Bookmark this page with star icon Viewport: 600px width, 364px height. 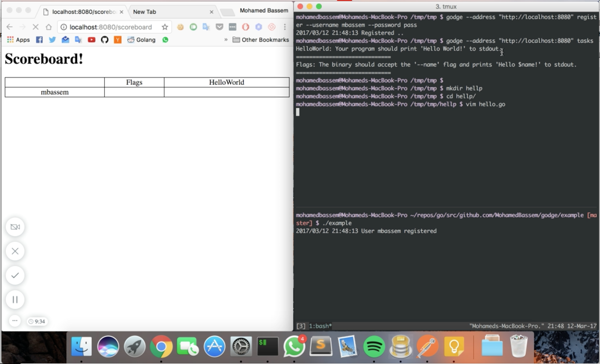click(x=165, y=27)
